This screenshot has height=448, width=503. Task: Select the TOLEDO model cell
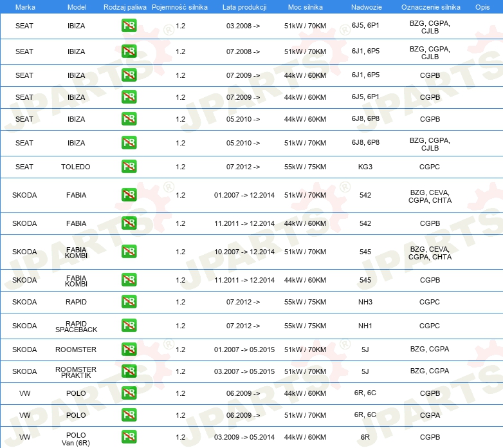(76, 167)
